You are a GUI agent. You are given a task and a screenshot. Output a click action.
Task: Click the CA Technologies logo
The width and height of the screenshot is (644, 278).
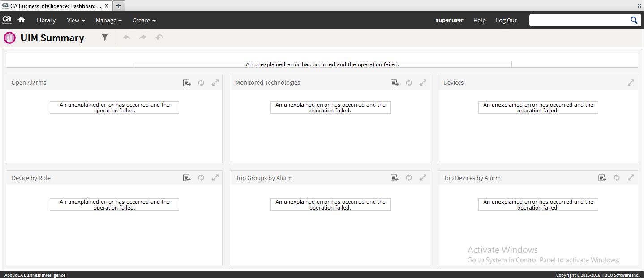click(7, 20)
